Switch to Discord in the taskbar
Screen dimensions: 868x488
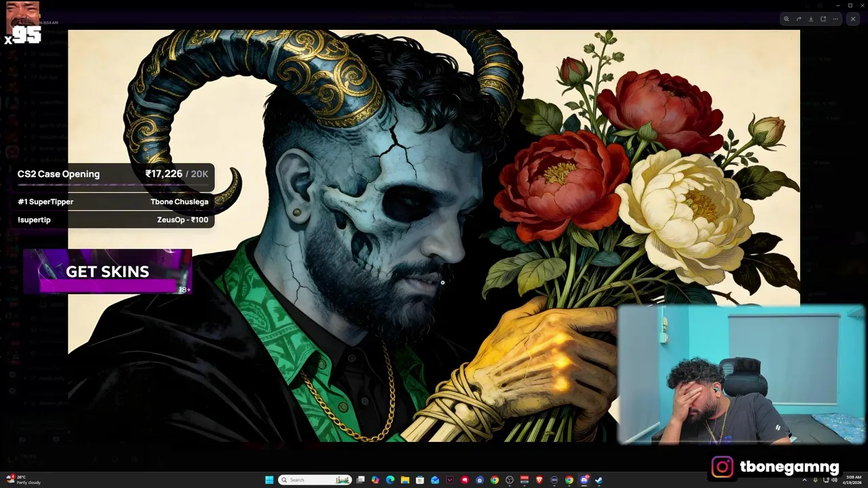(x=584, y=480)
